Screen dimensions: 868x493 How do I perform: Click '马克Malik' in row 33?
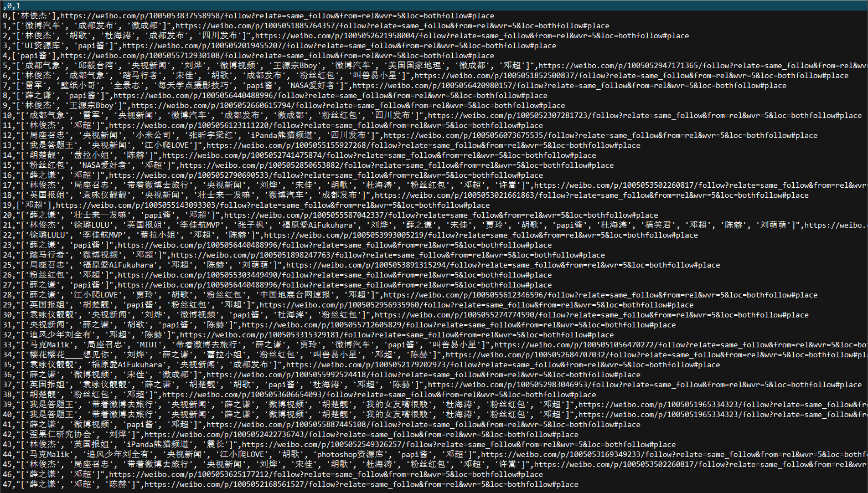tap(49, 345)
